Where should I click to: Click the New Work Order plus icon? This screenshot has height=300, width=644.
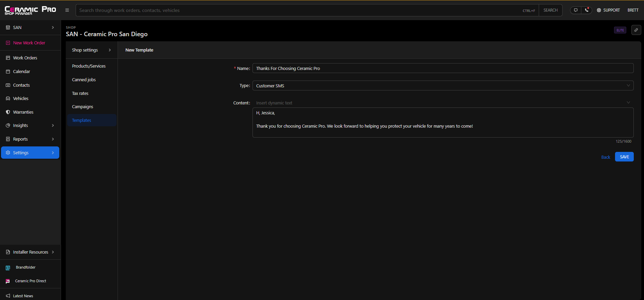8,43
